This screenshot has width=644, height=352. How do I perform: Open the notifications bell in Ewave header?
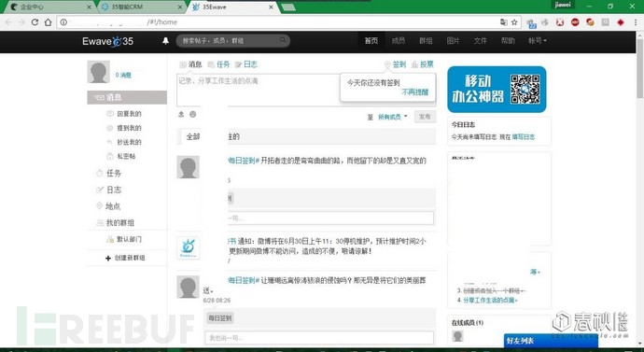point(165,41)
